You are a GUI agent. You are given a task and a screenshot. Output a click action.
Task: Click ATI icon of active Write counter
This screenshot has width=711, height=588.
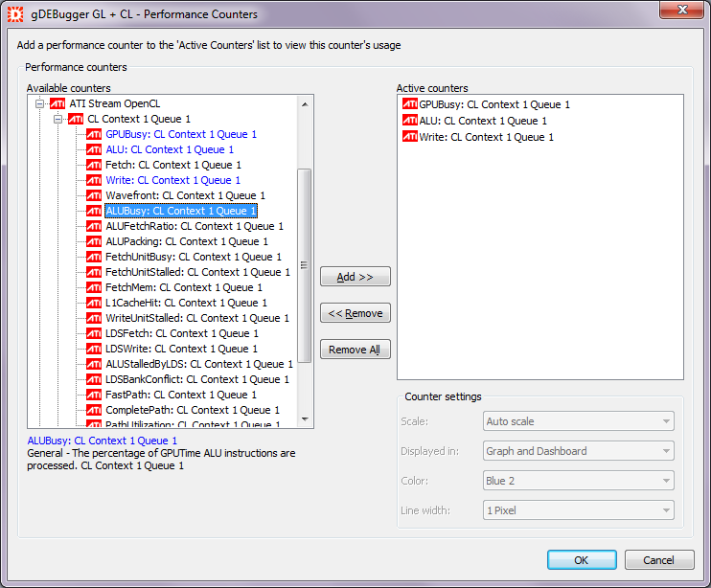409,137
